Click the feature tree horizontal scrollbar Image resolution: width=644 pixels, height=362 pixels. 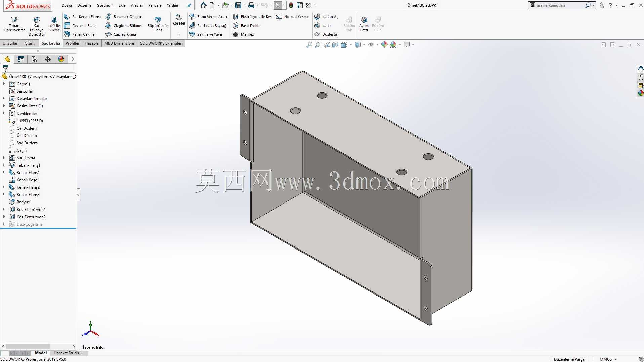28,346
